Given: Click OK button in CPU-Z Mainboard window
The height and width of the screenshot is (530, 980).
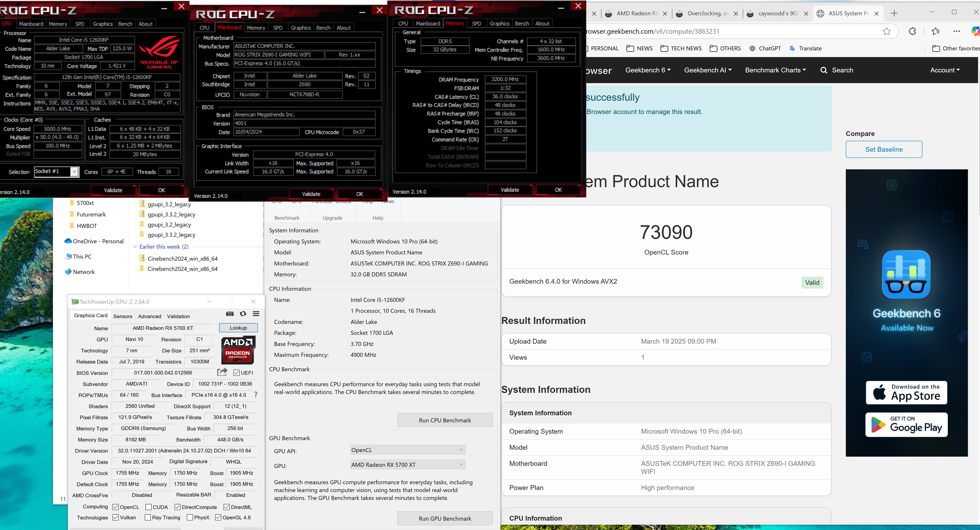Looking at the screenshot, I should point(359,194).
